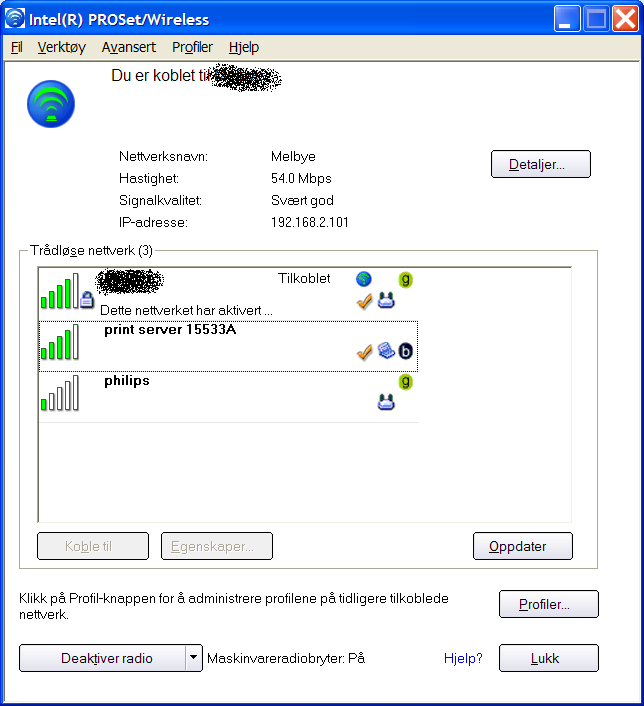This screenshot has height=706, width=644.
Task: Select the print server 15533A network
Action: pos(228,346)
